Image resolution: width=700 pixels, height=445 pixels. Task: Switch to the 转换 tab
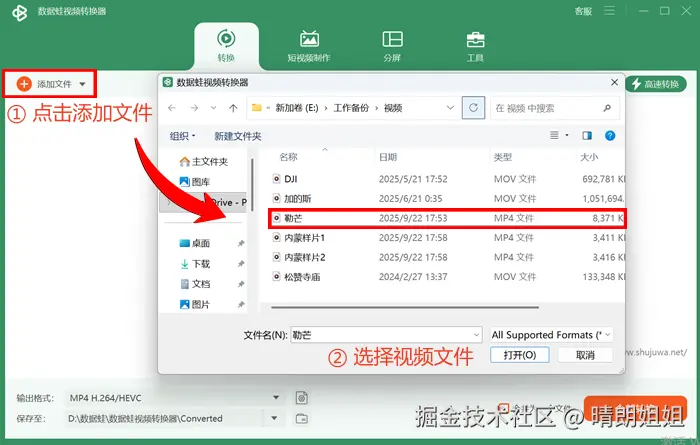pyautogui.click(x=226, y=46)
